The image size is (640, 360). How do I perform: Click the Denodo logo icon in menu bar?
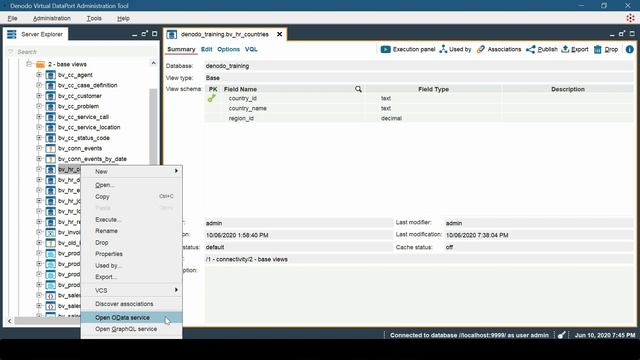pyautogui.click(x=630, y=18)
